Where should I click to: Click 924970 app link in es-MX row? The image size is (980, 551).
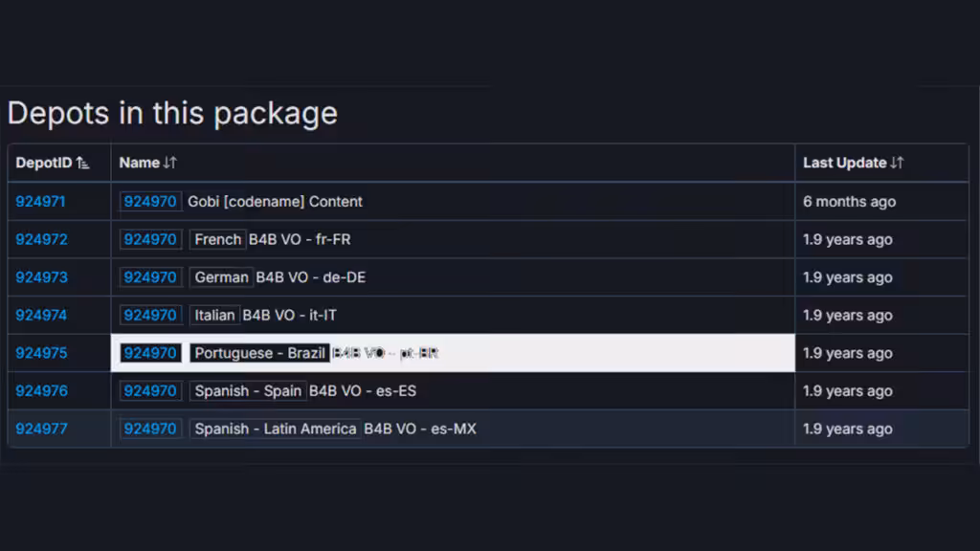coord(150,429)
